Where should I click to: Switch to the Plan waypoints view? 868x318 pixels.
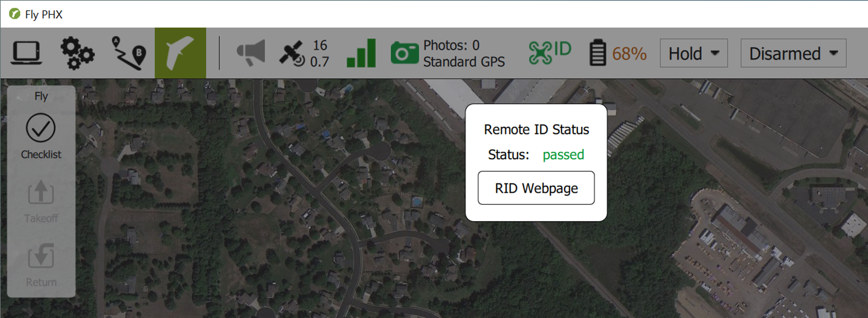click(129, 53)
